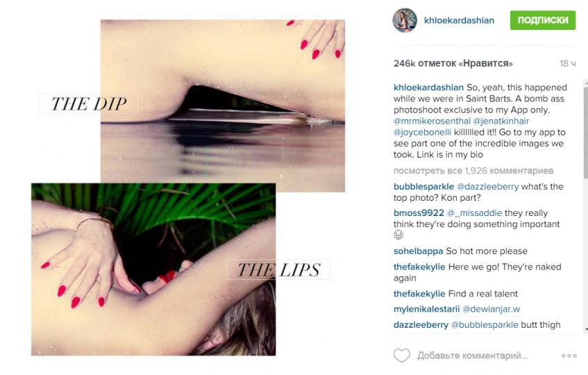Open @joycebonelli mention link
The image size is (588, 375).
[422, 133]
